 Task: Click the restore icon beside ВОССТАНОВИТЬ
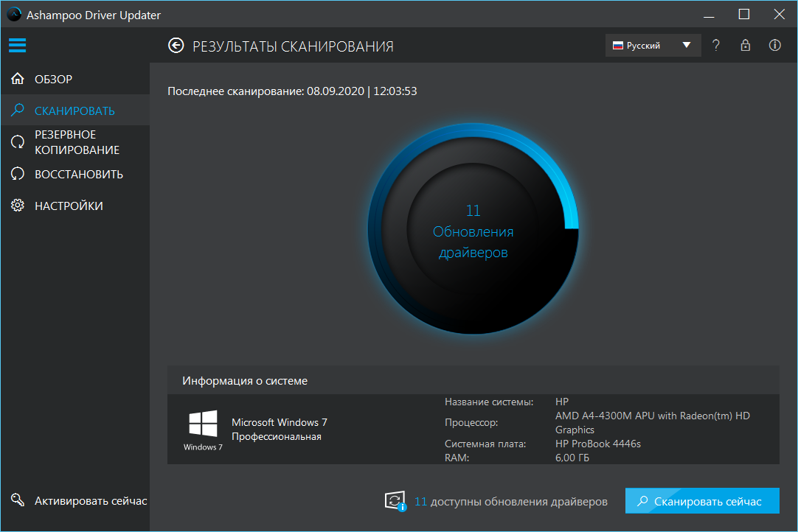(x=18, y=174)
